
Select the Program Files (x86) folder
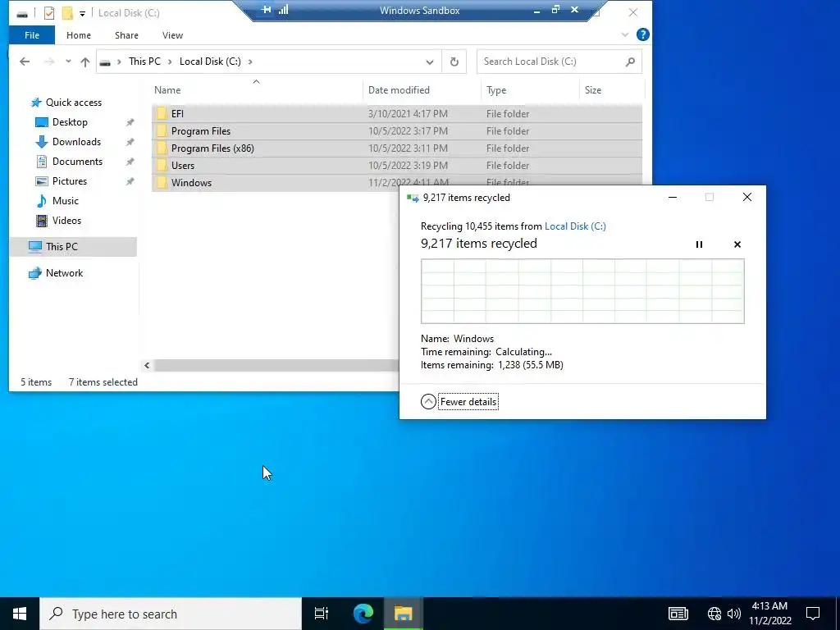pos(397,148)
